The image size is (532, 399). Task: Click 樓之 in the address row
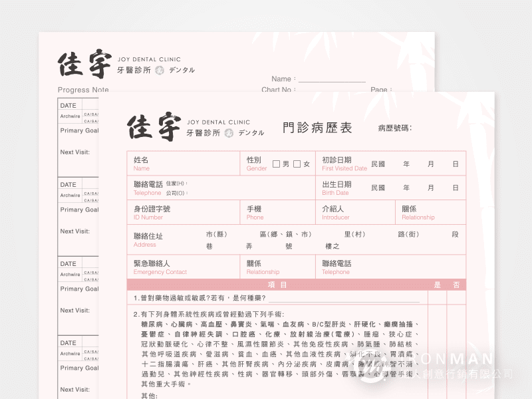point(332,246)
